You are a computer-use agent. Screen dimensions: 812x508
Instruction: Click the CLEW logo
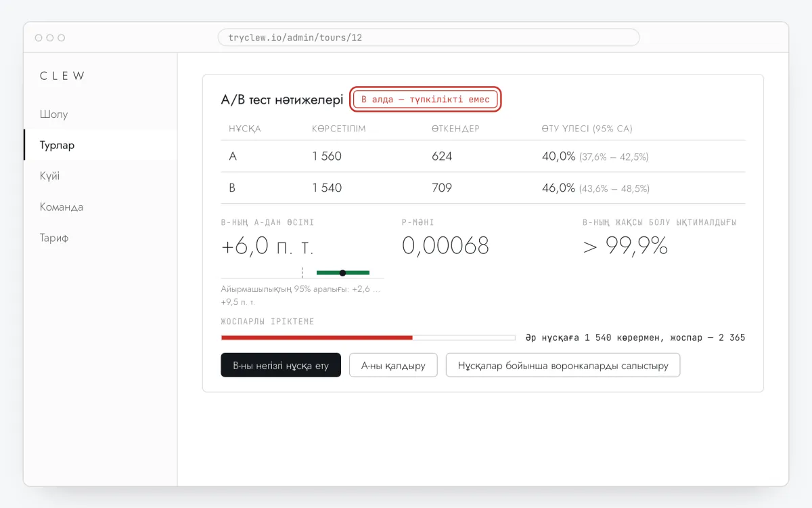(x=62, y=76)
